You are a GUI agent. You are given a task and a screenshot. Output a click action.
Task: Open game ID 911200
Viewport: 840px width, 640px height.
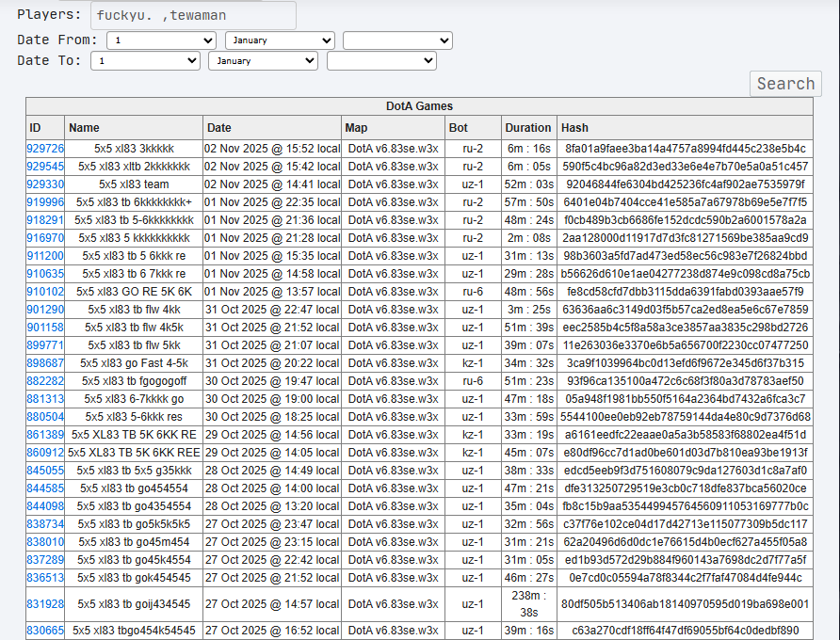(x=45, y=256)
